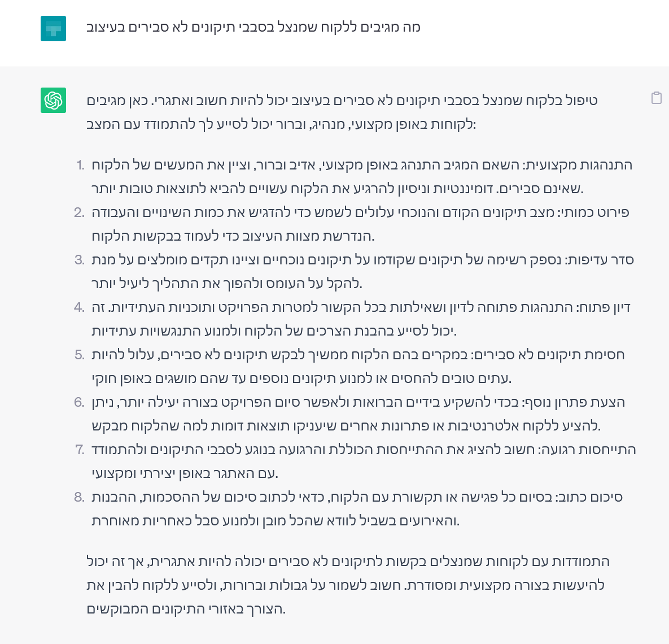The height and width of the screenshot is (644, 669).
Task: Click the list number marker "8."
Action: (79, 497)
